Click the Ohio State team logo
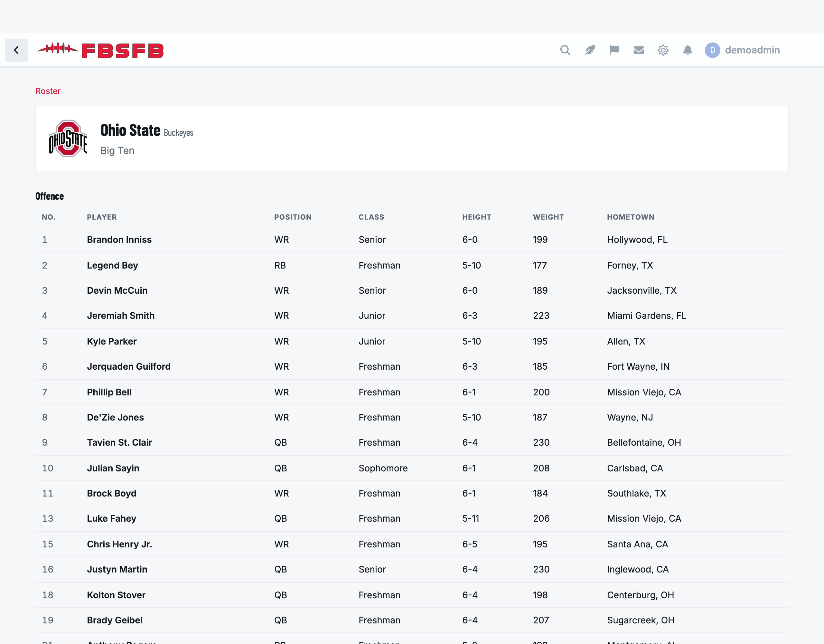The image size is (824, 644). (68, 138)
